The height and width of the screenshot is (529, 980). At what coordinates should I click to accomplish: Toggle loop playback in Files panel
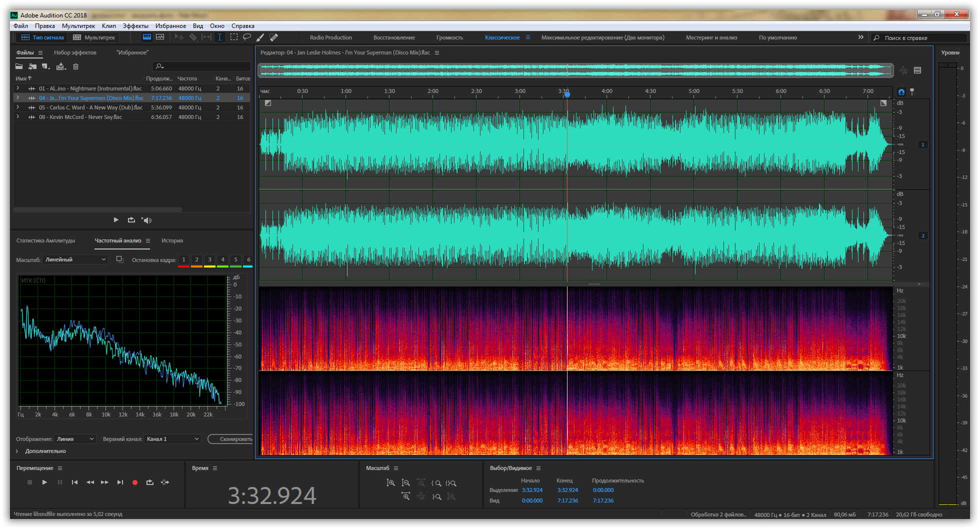coord(131,220)
